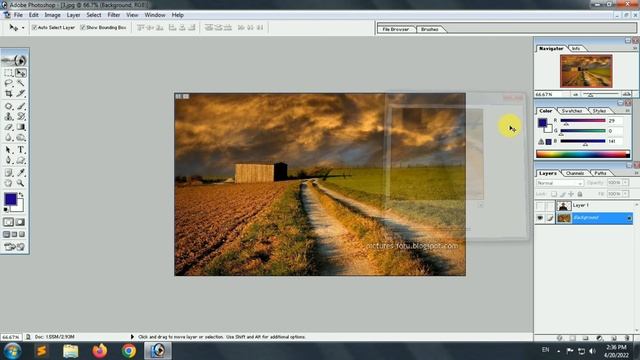The image size is (640, 360).
Task: Switch to the Channels tab
Action: 575,173
